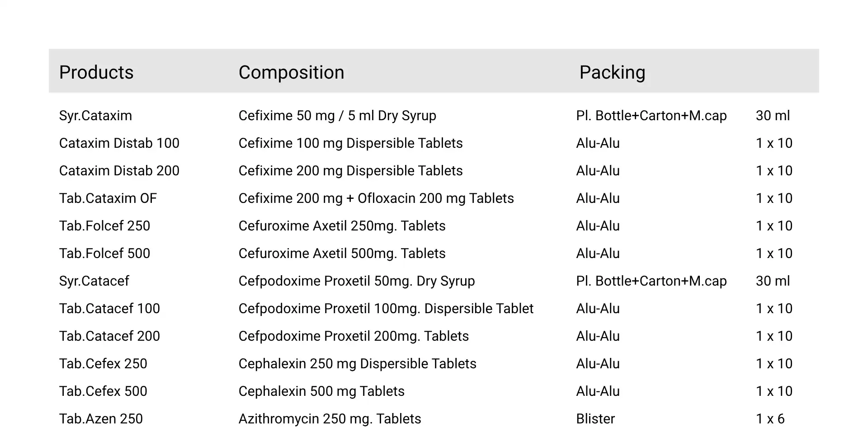Image resolution: width=868 pixels, height=432 pixels.
Task: Click Cephalexin 500 mg Tablets composition
Action: [x=321, y=391]
